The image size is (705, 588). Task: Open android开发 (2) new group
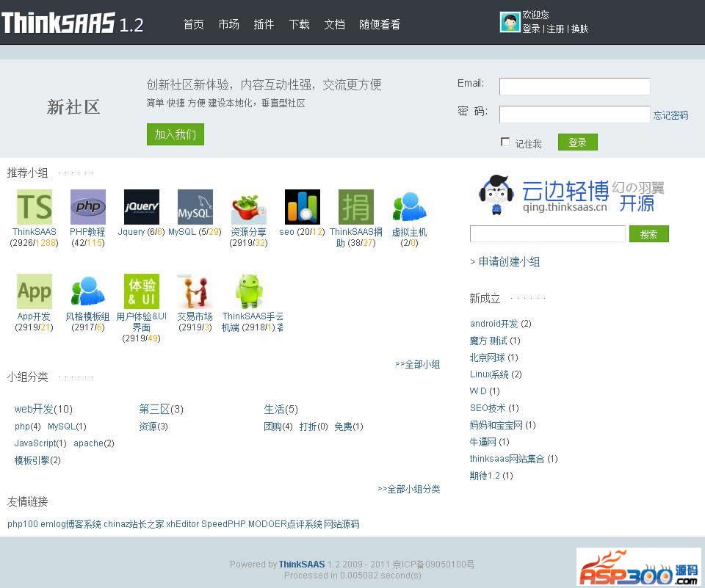[x=500, y=324]
